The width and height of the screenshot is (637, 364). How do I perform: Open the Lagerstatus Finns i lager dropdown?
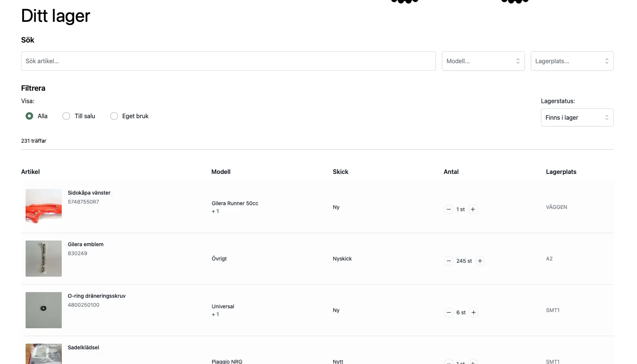coord(577,117)
